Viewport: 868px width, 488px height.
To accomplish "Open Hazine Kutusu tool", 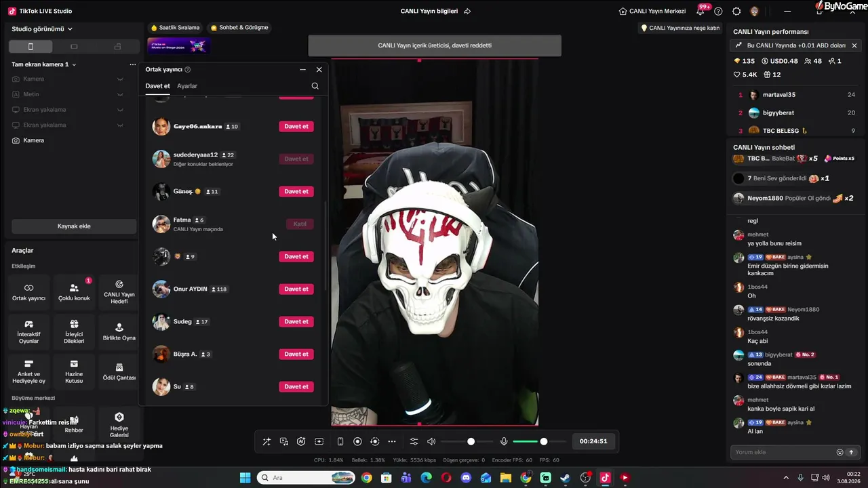I will [x=74, y=372].
